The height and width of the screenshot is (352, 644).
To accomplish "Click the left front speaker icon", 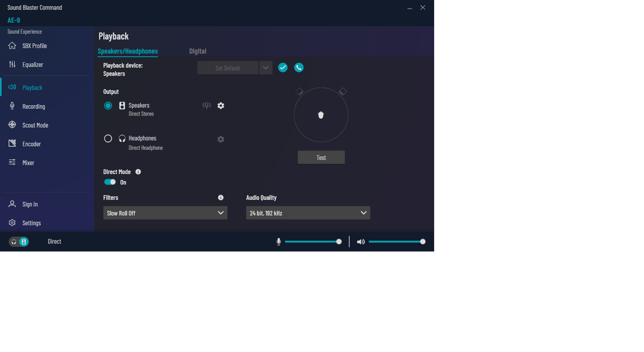I will coord(299,92).
